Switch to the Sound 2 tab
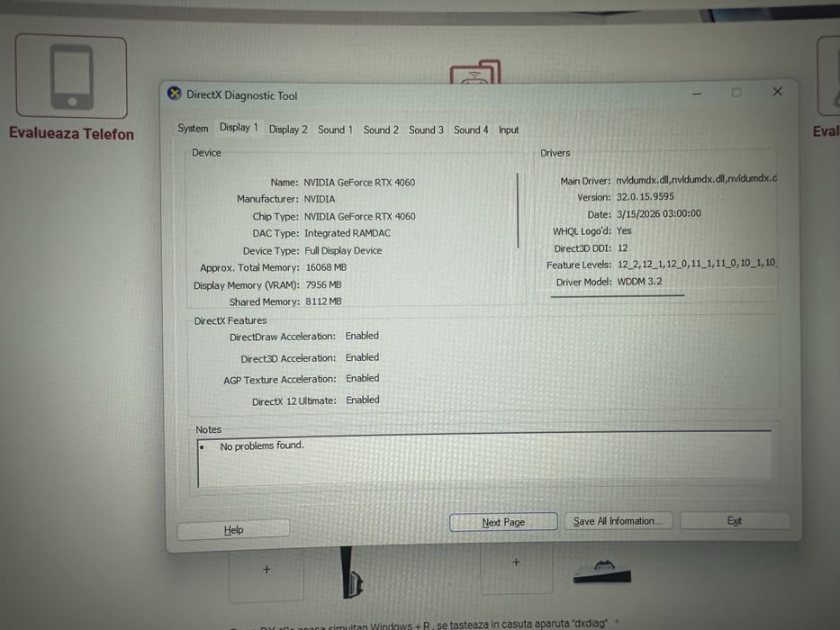Viewport: 840px width, 630px height. [x=381, y=130]
